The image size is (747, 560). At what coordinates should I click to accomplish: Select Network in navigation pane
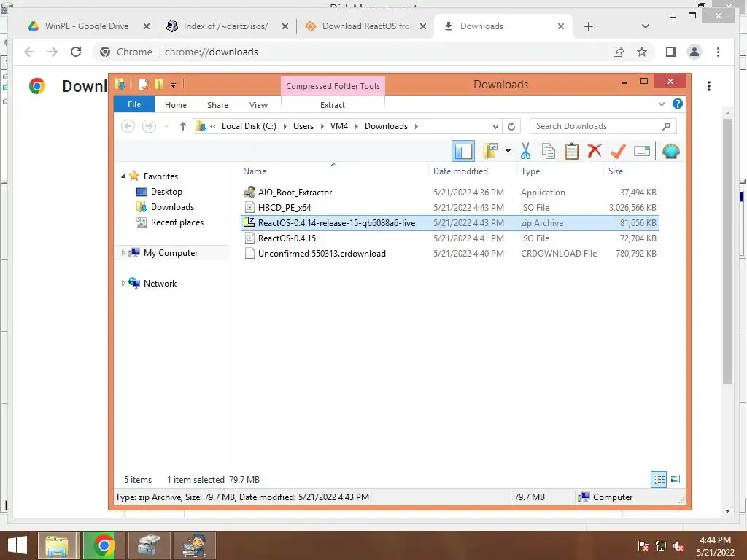point(160,284)
